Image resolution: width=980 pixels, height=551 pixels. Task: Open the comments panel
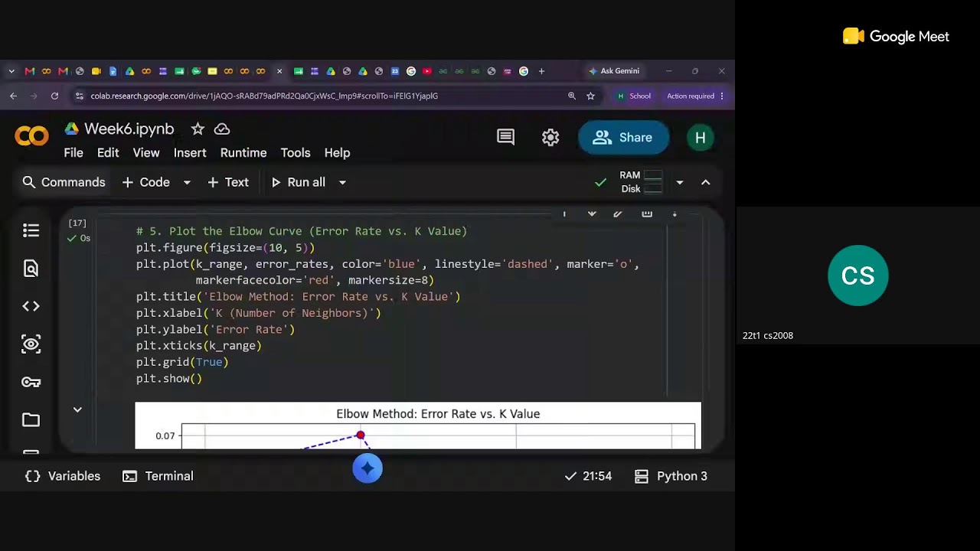(x=505, y=137)
